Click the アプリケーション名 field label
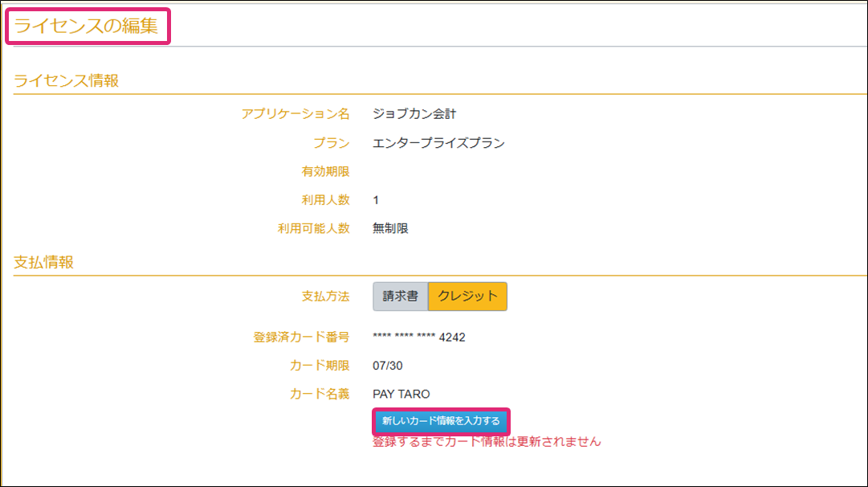Screen dimensions: 868x487 [x=295, y=114]
